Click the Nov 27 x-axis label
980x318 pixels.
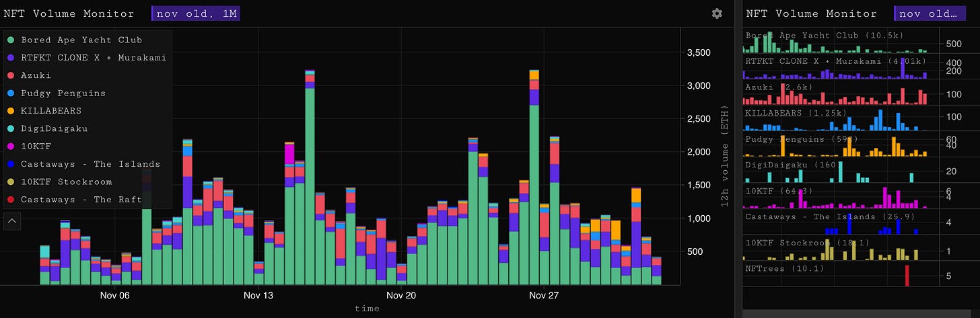[x=544, y=295]
